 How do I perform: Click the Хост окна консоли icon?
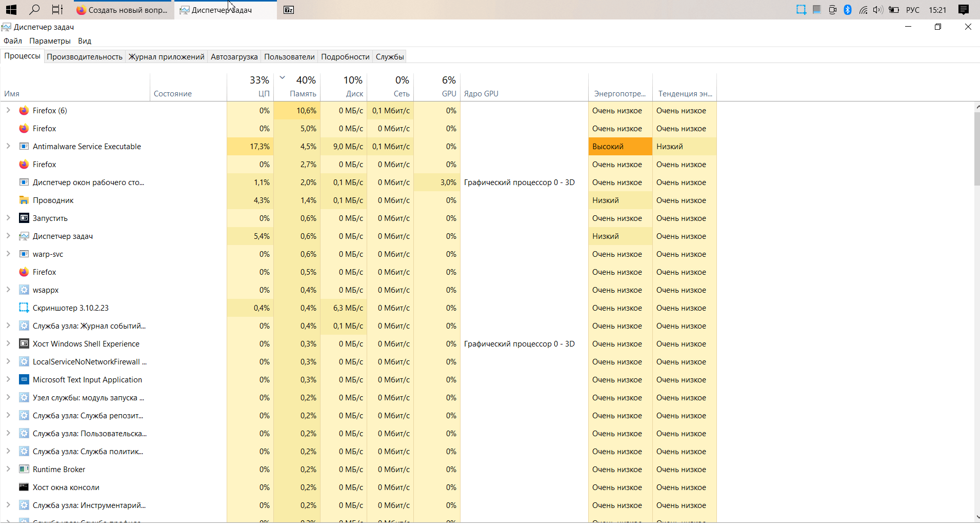tap(24, 487)
